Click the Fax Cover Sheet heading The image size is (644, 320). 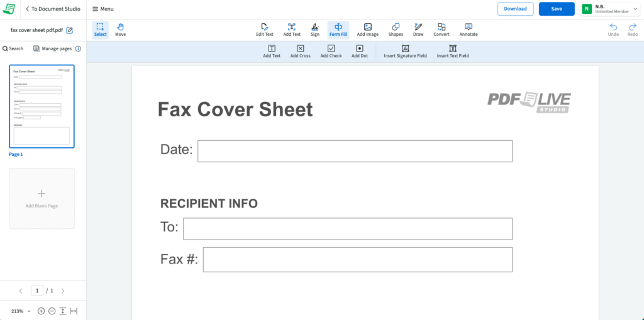tap(235, 109)
